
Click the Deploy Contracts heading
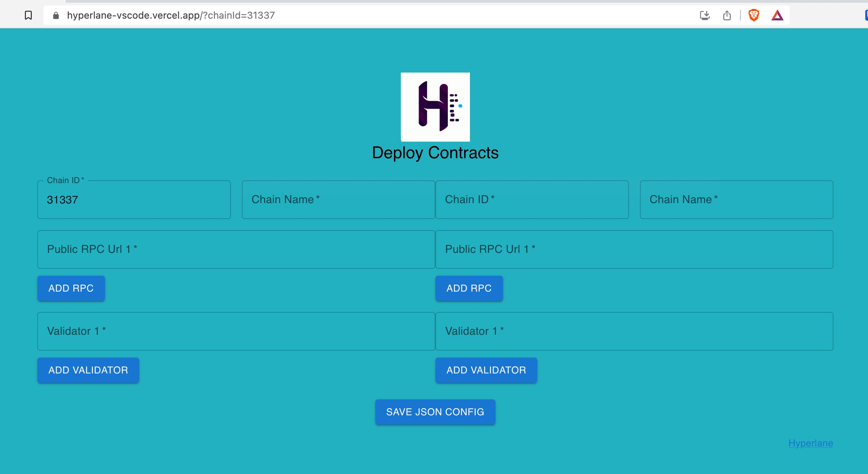click(x=435, y=153)
